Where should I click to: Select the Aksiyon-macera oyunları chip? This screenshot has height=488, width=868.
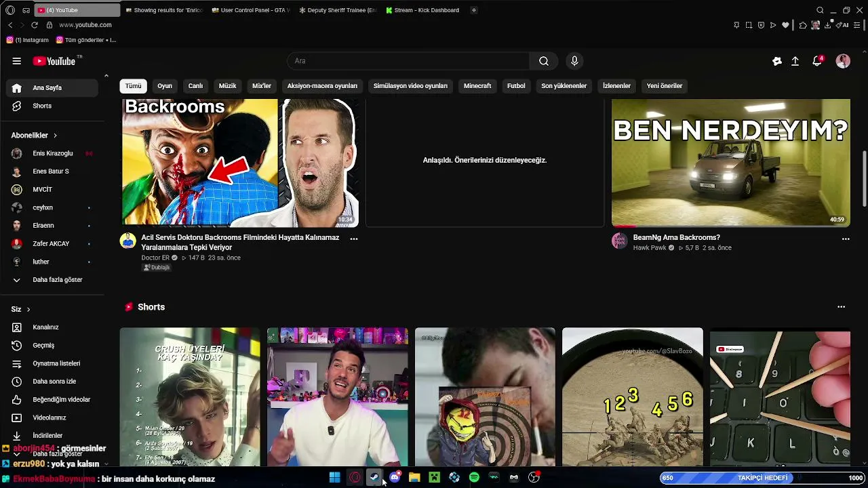322,86
